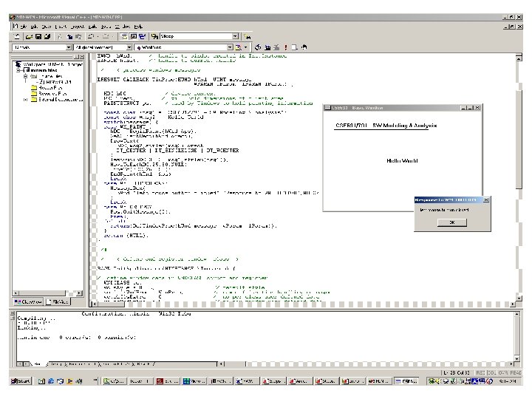Close the Workspace panel with its X button
This screenshot has width=532, height=399.
coord(81,57)
